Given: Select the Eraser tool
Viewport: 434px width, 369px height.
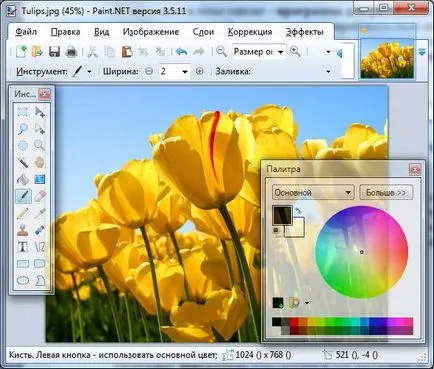Looking at the screenshot, I should (40, 196).
